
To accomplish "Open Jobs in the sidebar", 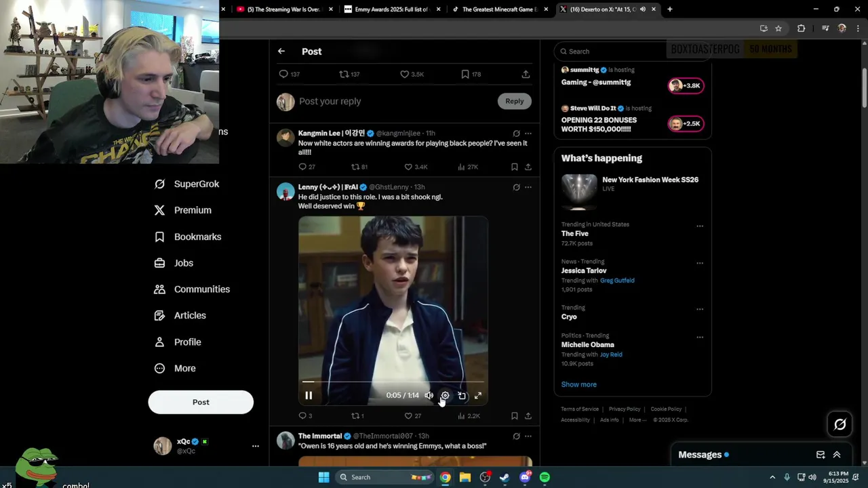I will pyautogui.click(x=174, y=263).
